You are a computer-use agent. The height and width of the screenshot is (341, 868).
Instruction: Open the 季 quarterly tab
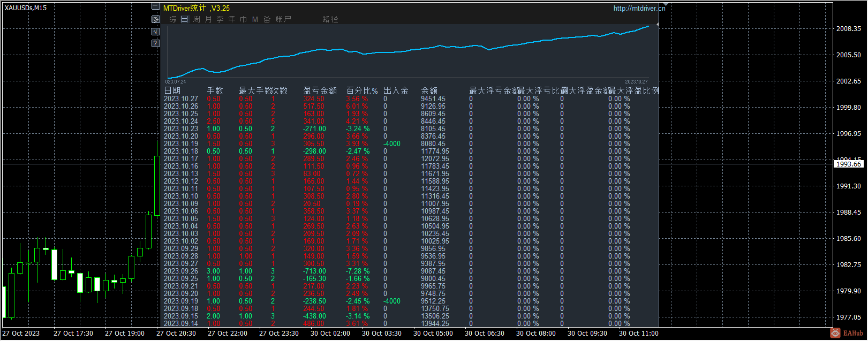[x=220, y=19]
